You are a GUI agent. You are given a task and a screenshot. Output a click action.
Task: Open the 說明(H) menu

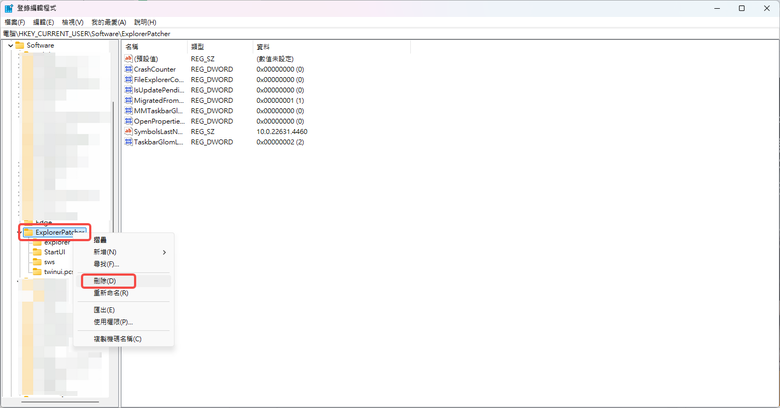145,22
